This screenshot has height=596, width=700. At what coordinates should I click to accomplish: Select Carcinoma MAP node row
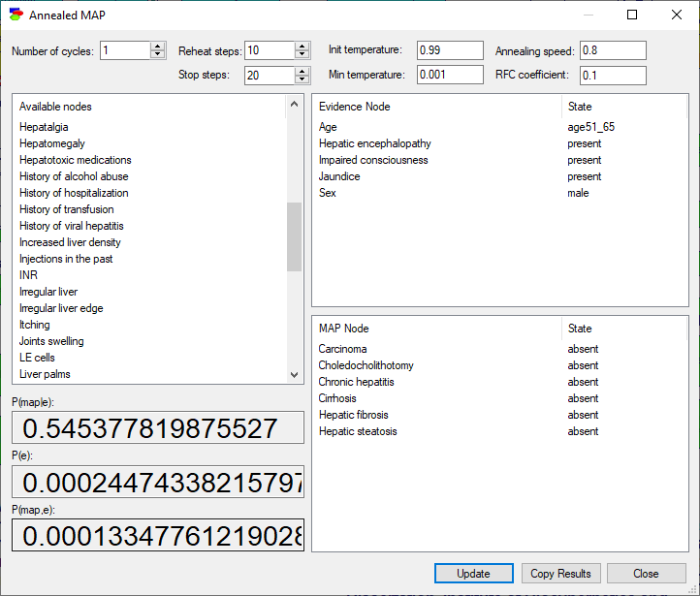click(500, 349)
